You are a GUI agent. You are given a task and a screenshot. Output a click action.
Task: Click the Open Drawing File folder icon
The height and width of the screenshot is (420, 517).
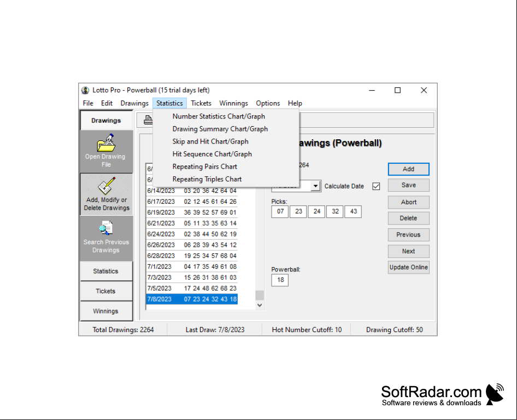[x=106, y=143]
